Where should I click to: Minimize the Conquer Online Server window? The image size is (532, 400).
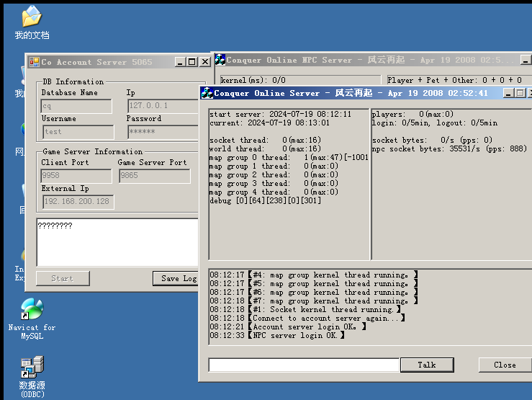pos(508,93)
